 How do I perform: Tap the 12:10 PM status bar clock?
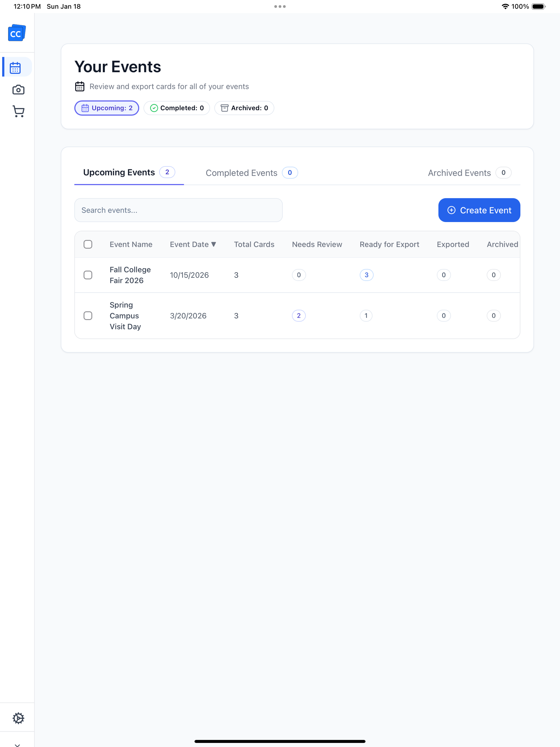[27, 6]
